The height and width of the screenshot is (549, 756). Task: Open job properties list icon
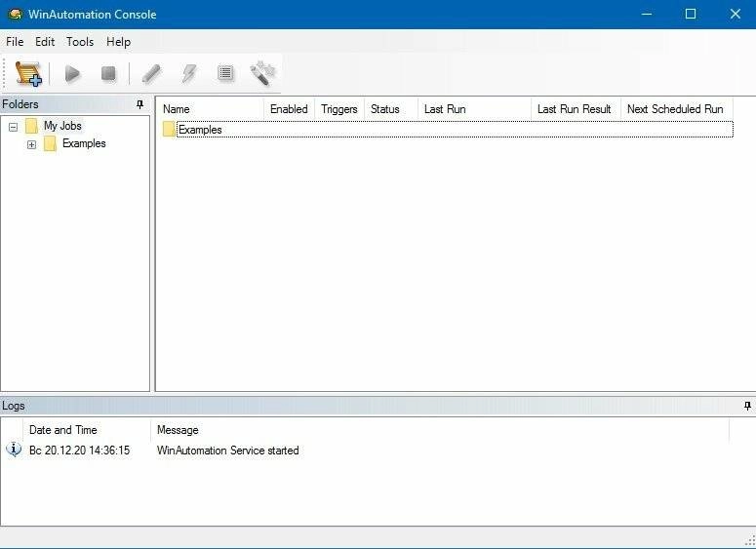tap(225, 73)
